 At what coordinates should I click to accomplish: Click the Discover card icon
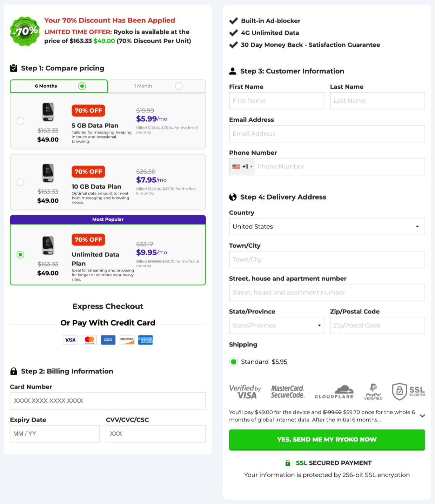(127, 340)
